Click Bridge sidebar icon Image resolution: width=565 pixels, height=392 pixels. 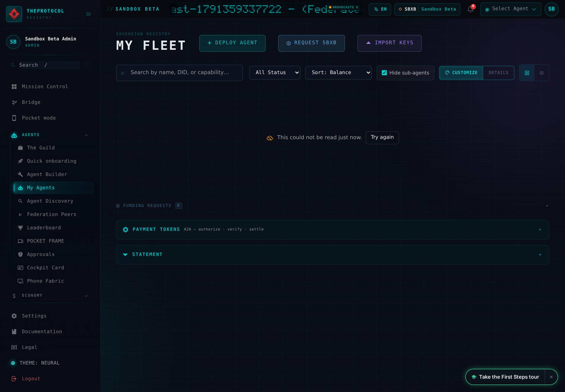(x=14, y=102)
